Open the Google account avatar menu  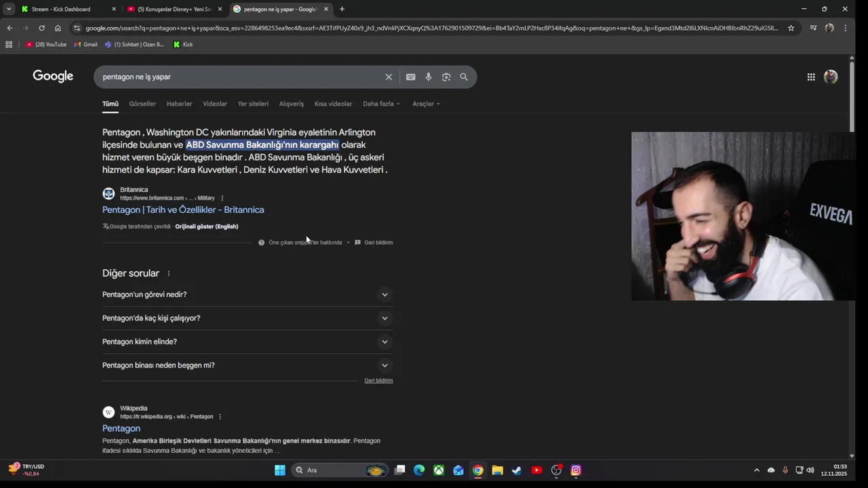coord(831,77)
